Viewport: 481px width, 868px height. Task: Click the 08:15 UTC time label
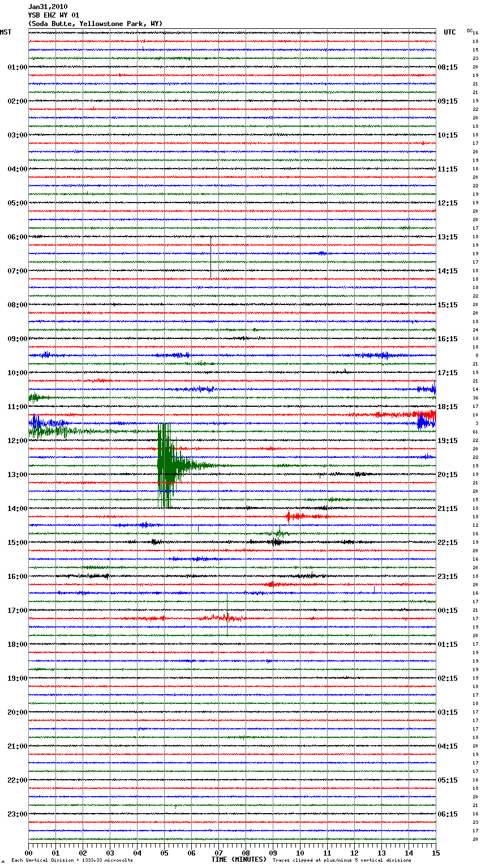(448, 67)
